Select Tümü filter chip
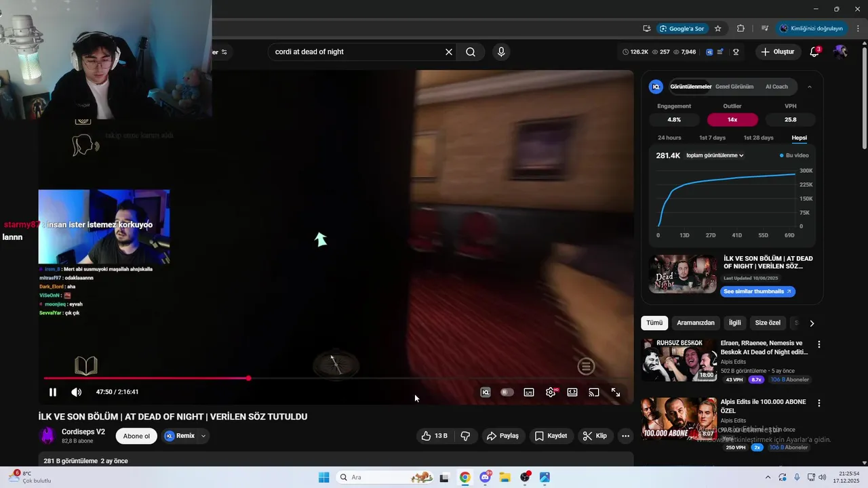Image resolution: width=868 pixels, height=488 pixels. (x=654, y=323)
